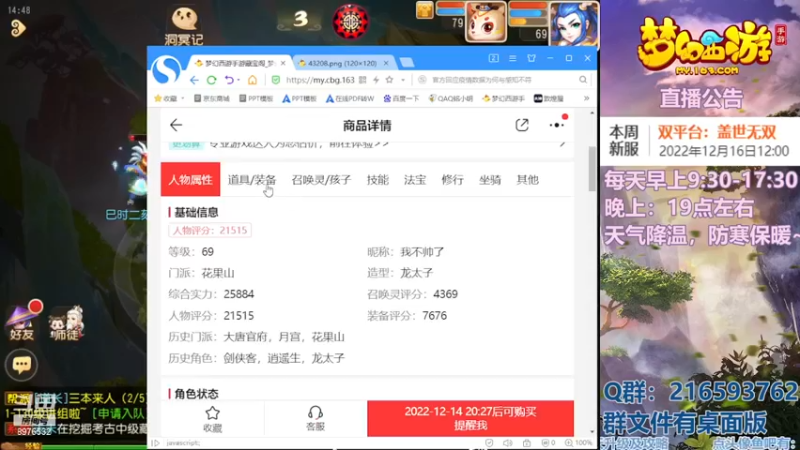Viewport: 800px width, 450px height.
Task: Bookmark this page with the address bar star
Action: (389, 80)
